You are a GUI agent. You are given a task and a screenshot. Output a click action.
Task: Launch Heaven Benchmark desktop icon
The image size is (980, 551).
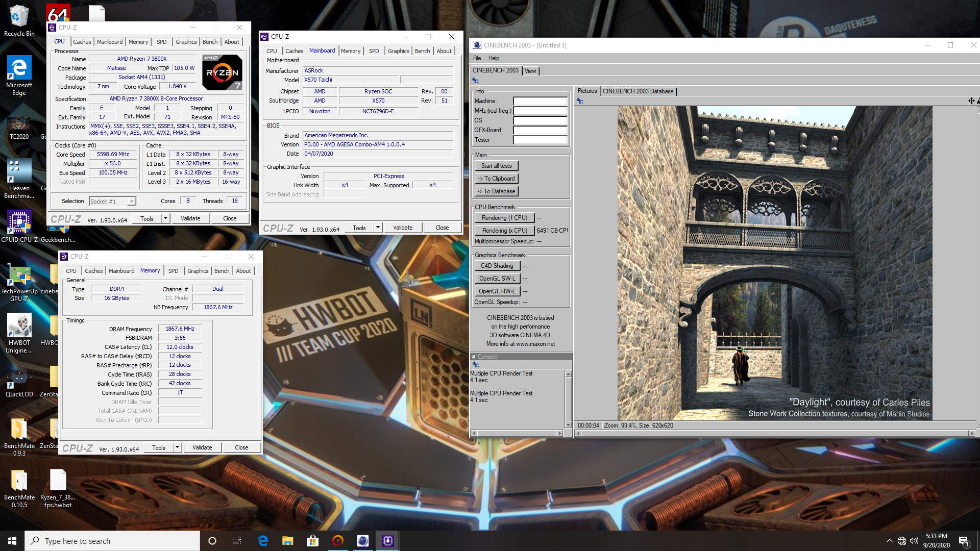[x=19, y=179]
